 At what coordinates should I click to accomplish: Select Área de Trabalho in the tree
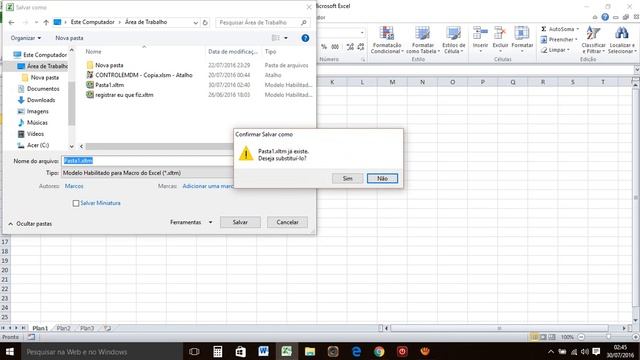43,66
